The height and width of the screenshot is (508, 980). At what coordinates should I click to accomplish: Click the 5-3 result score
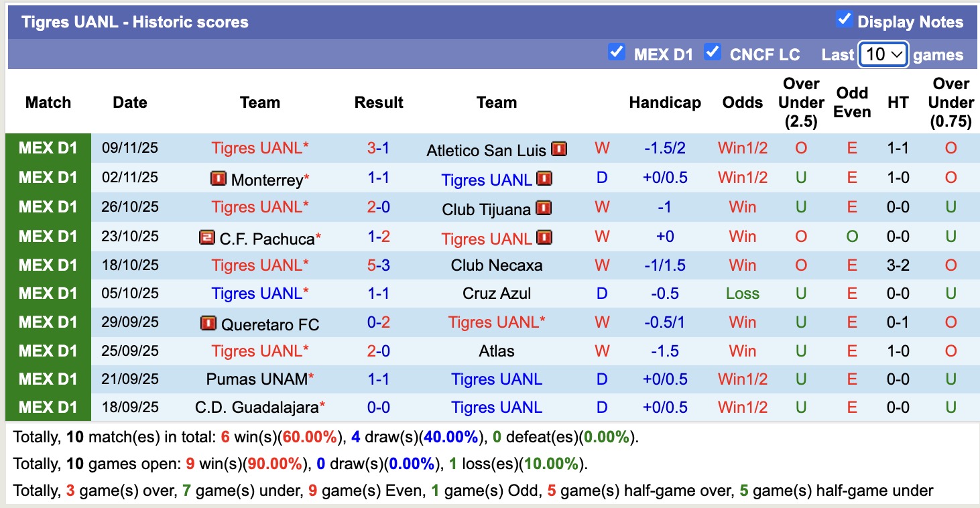379,265
